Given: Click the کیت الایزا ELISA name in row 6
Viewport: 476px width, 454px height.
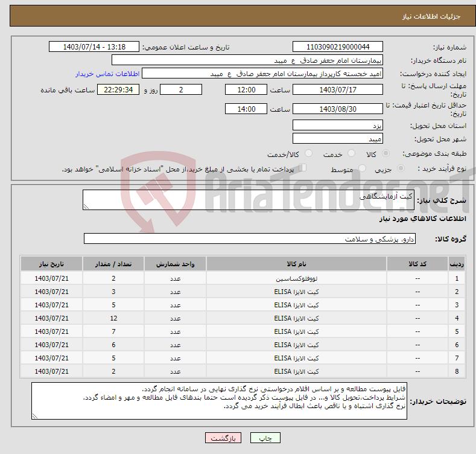Looking at the screenshot, I should tap(296, 345).
